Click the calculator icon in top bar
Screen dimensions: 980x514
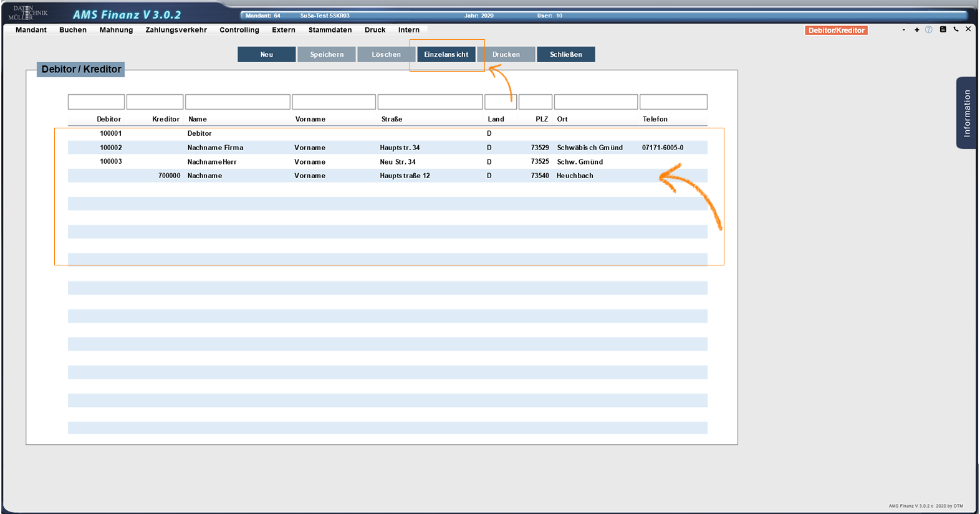[943, 29]
